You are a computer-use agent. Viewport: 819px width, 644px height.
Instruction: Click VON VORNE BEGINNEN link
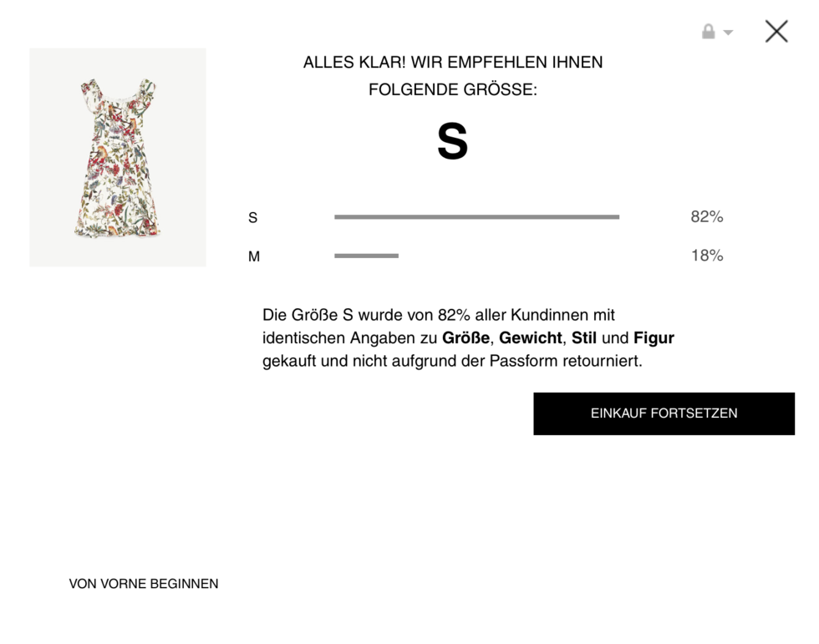click(x=144, y=584)
